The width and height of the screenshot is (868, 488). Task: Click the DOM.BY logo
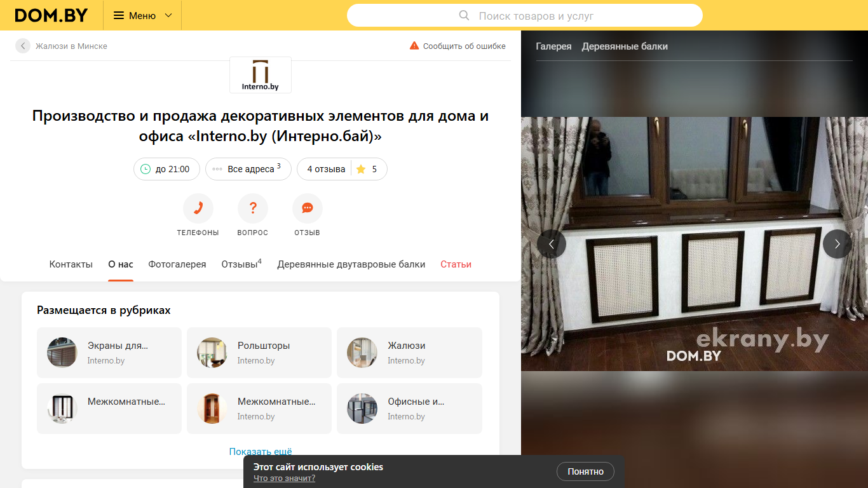click(x=51, y=15)
